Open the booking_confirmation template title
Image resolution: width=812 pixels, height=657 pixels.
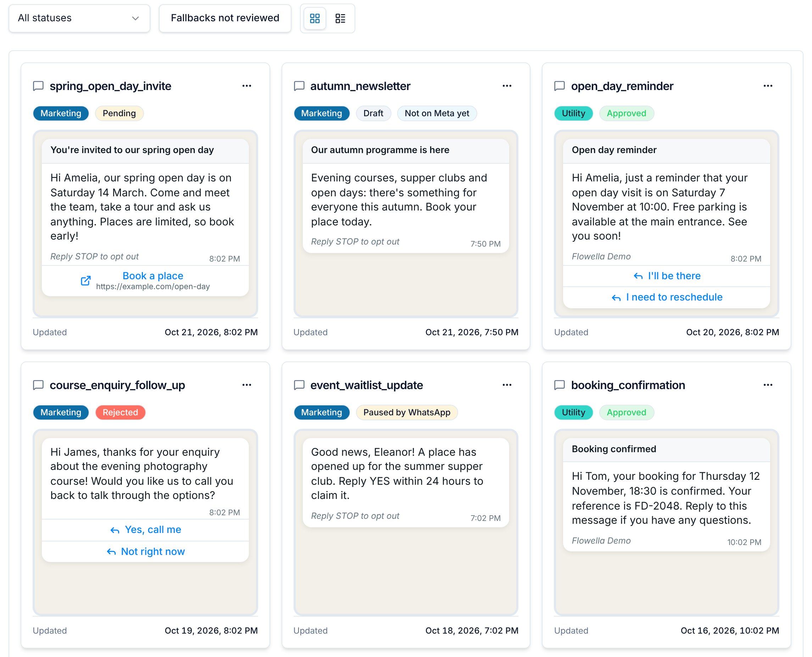(x=628, y=385)
